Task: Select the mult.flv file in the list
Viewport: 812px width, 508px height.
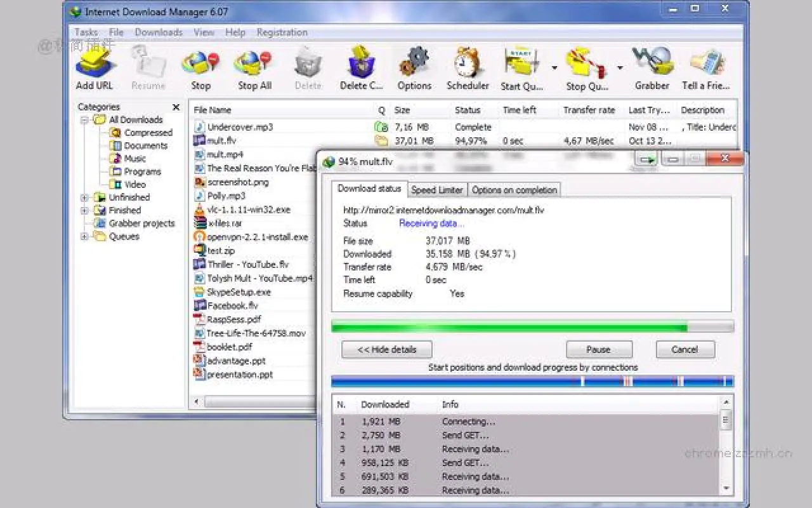Action: pyautogui.click(x=222, y=140)
